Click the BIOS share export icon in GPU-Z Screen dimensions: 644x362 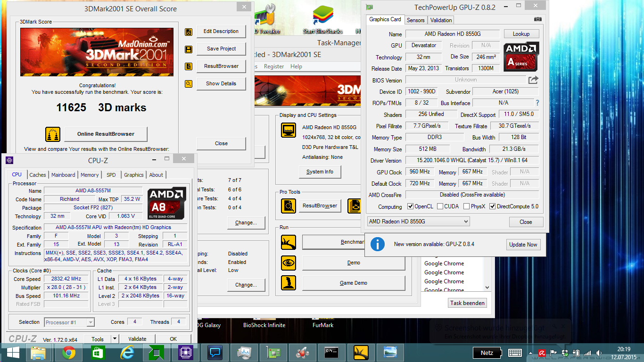[533, 80]
